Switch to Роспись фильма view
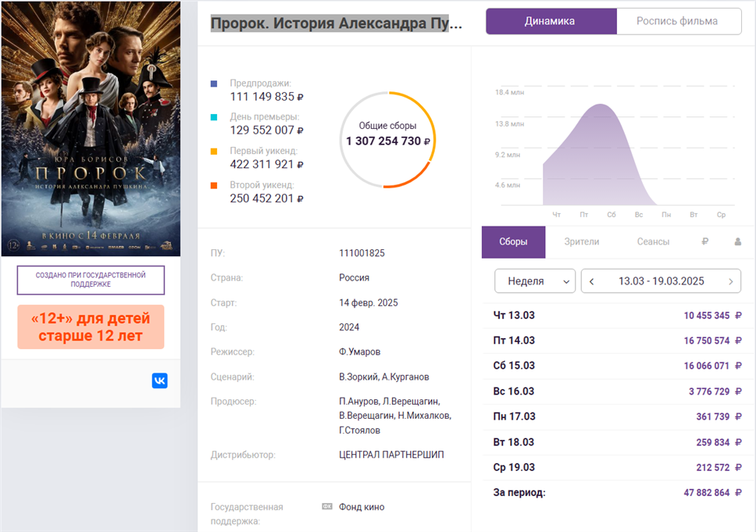 coord(679,21)
